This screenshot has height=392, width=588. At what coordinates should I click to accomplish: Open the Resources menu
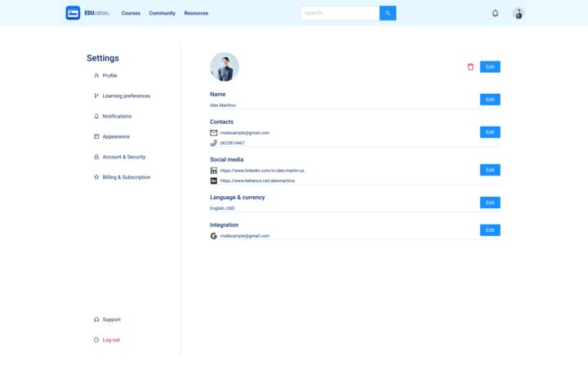(x=196, y=13)
